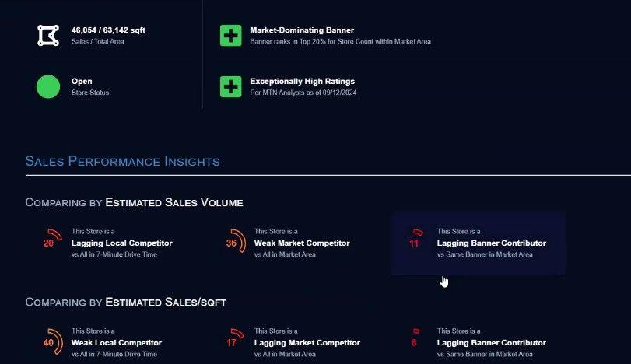
Task: Click the Sales Performance Insights section heading
Action: point(122,161)
